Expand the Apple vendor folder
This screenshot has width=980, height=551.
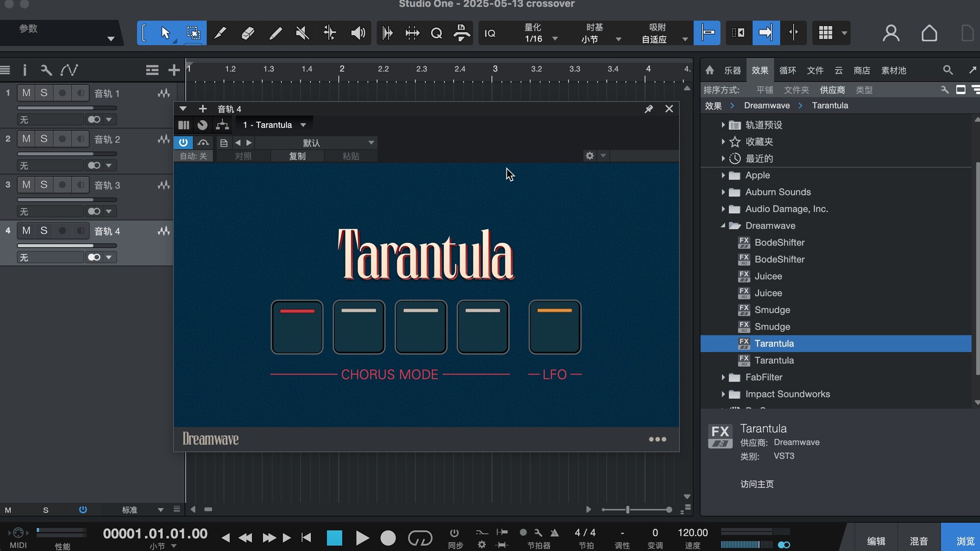point(723,176)
